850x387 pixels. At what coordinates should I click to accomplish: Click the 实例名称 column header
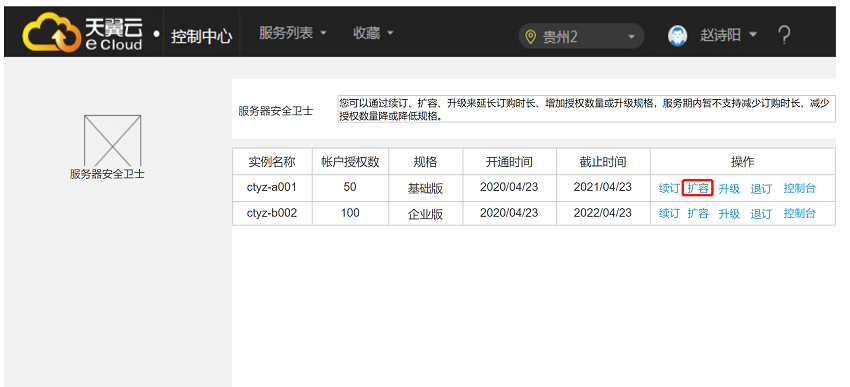click(x=272, y=162)
